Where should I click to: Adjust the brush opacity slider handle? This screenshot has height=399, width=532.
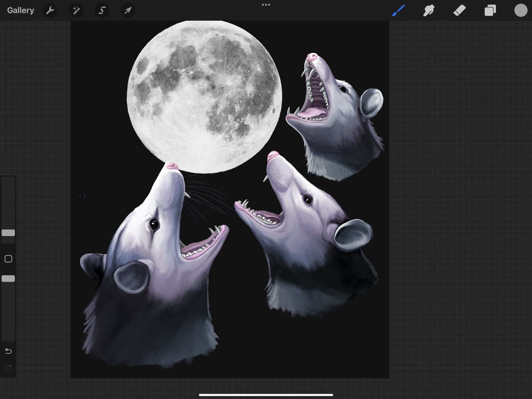tap(8, 279)
